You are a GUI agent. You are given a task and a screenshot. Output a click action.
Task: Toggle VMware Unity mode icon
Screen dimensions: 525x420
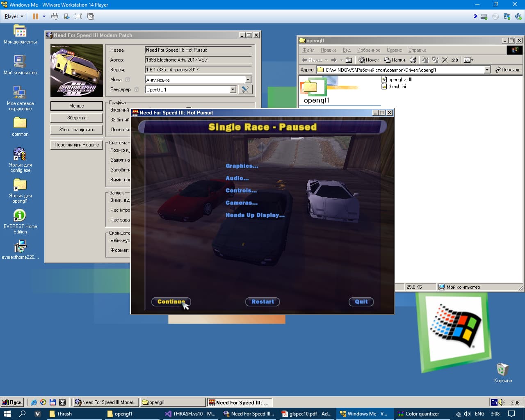tap(91, 16)
